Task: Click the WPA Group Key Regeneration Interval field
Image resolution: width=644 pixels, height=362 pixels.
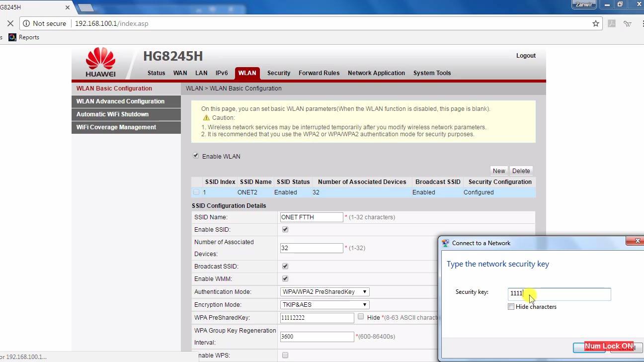Action: click(x=317, y=337)
